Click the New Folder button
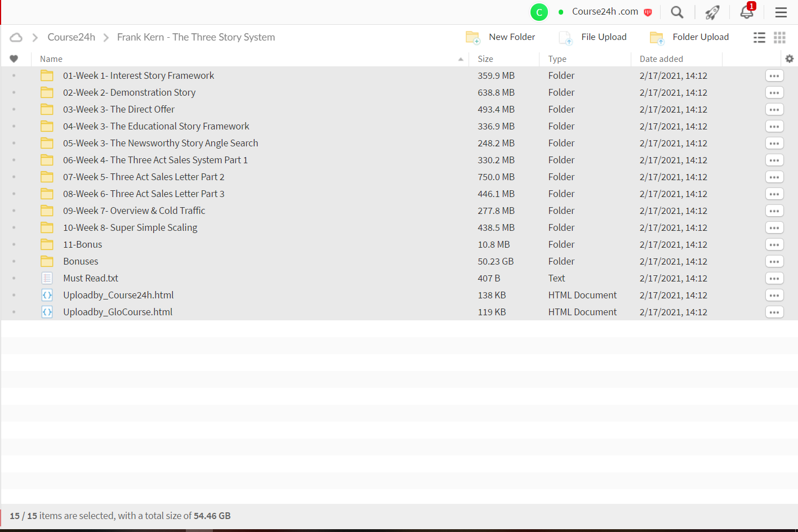This screenshot has width=798, height=532. pyautogui.click(x=501, y=37)
